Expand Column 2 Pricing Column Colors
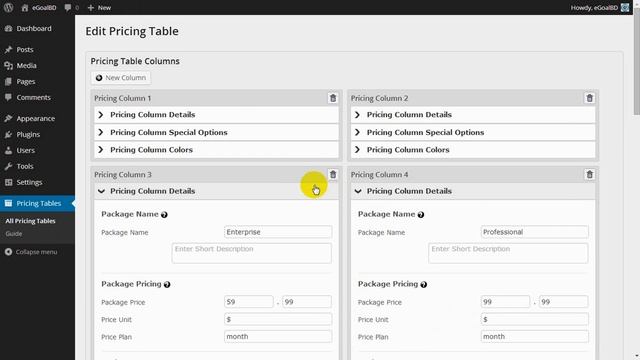This screenshot has height=360, width=640. tap(473, 150)
